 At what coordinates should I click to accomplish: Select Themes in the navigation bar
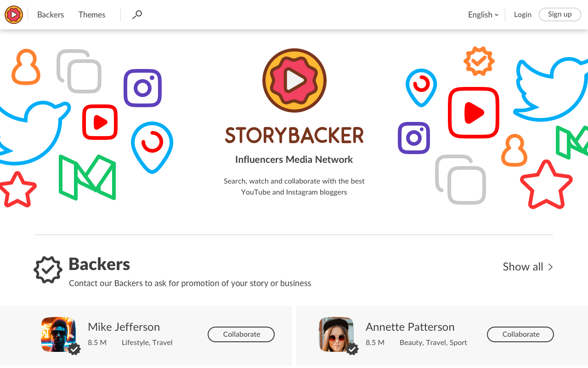[x=91, y=15]
